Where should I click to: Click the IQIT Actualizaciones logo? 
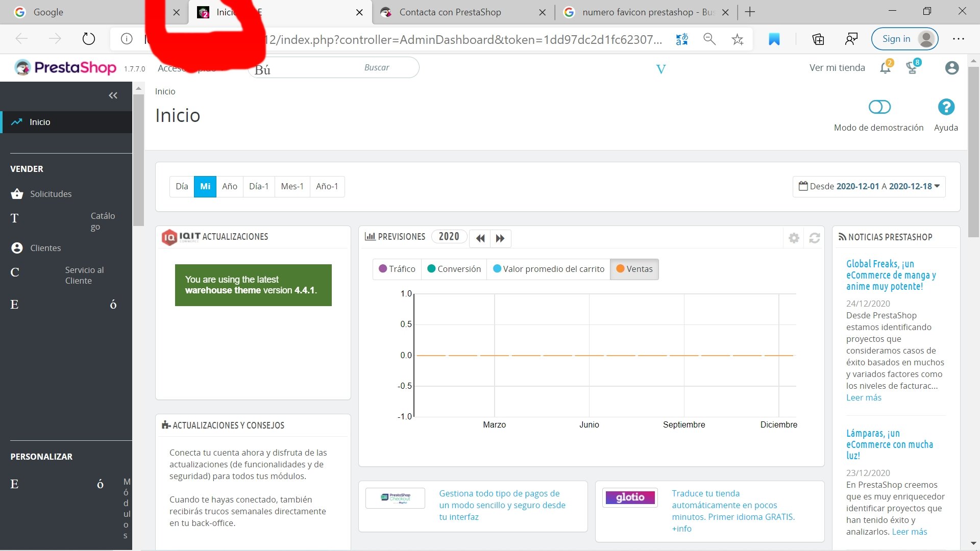(181, 237)
